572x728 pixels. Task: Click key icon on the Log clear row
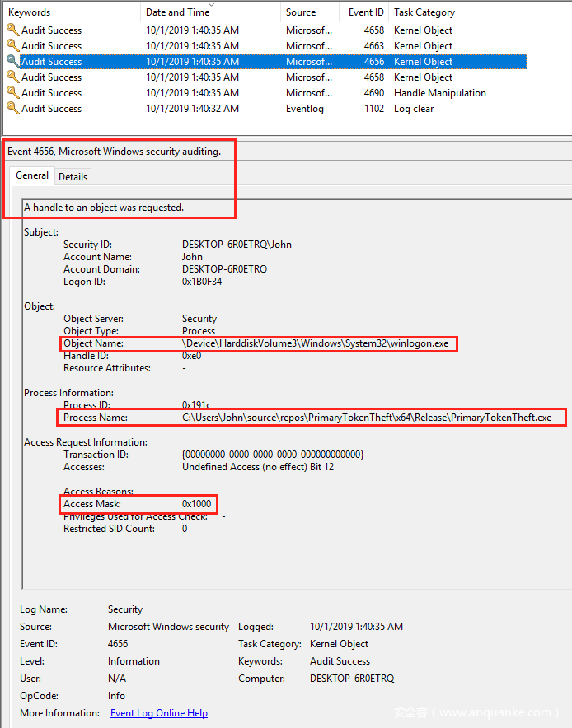(12, 109)
